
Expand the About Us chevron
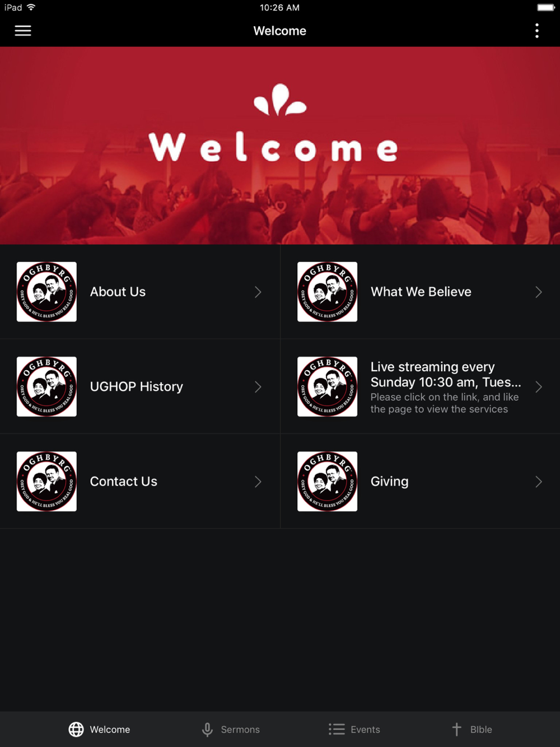258,292
